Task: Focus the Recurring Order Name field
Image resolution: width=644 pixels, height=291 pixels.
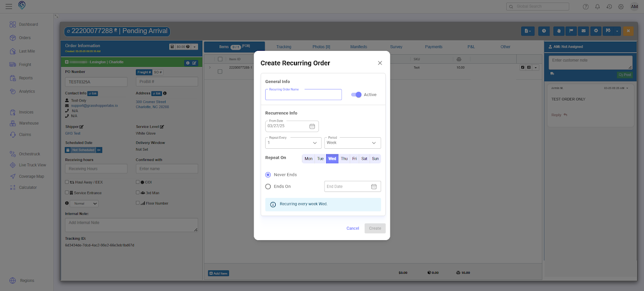Action: point(303,94)
